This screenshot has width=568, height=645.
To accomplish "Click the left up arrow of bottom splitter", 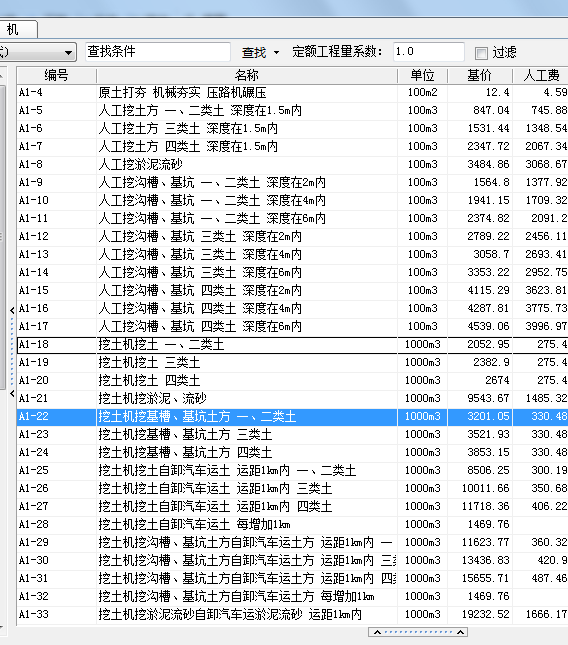I will (x=377, y=632).
